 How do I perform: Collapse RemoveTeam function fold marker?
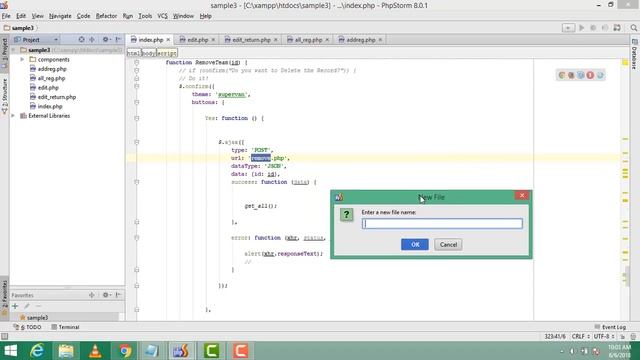(137, 62)
